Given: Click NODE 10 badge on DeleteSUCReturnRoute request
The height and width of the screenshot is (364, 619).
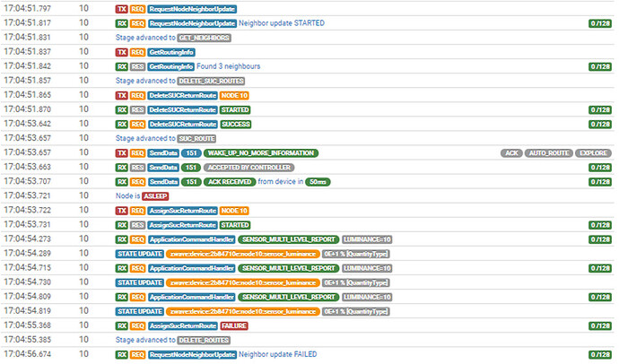Looking at the screenshot, I should pyautogui.click(x=234, y=95).
